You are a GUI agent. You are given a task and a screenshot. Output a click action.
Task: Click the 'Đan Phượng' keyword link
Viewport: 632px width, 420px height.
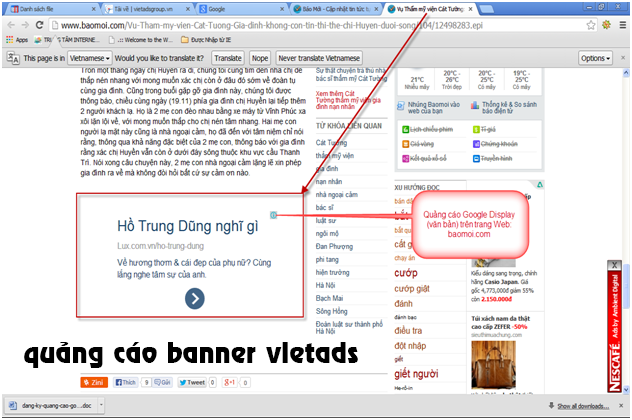tap(335, 246)
